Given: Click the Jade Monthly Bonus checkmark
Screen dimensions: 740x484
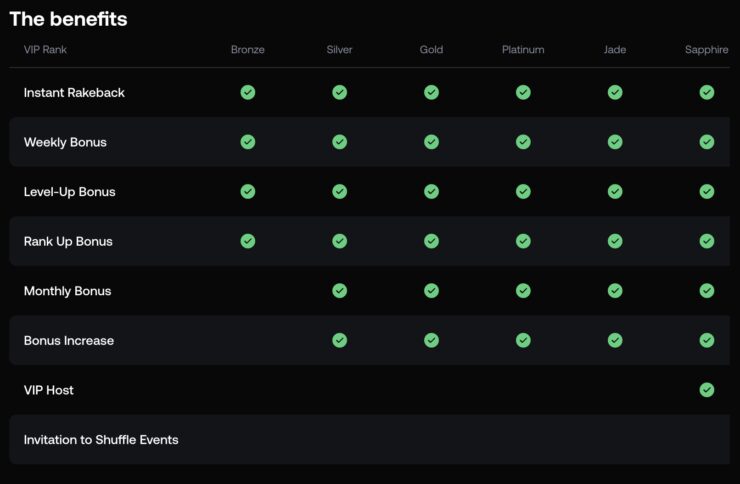Looking at the screenshot, I should pyautogui.click(x=615, y=291).
